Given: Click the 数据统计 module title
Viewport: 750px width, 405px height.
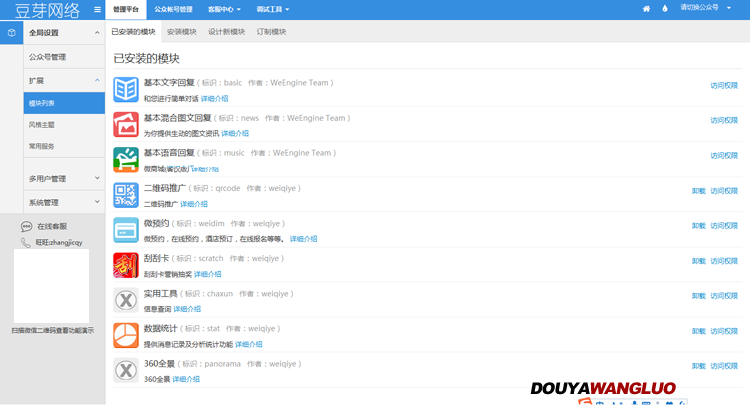Looking at the screenshot, I should click(161, 328).
